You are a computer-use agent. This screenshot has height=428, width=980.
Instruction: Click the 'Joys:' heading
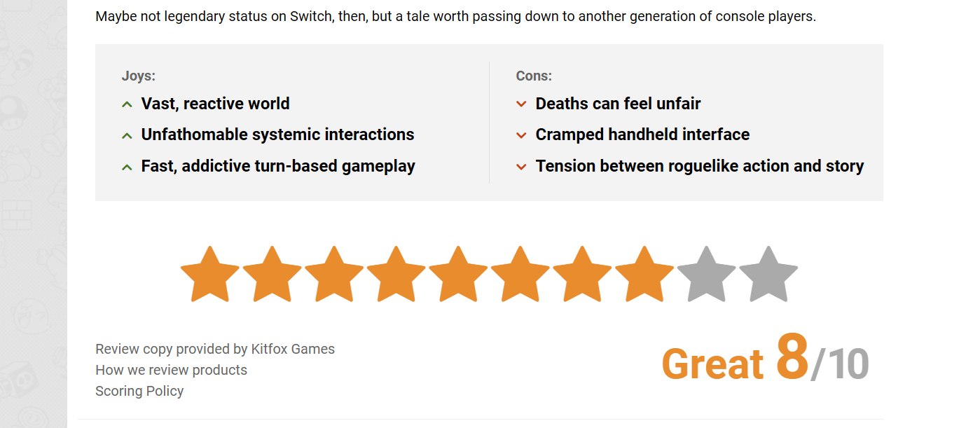[139, 76]
